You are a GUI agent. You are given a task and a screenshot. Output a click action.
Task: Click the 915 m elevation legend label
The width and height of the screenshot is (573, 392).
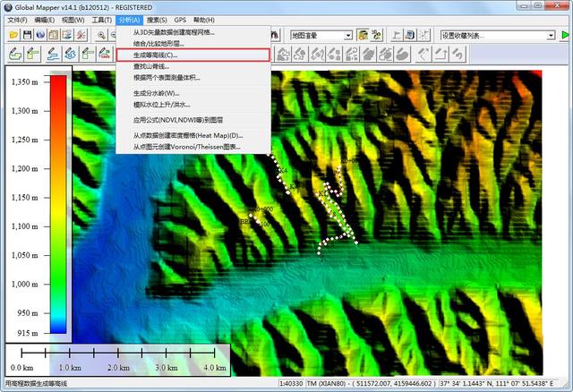28,333
